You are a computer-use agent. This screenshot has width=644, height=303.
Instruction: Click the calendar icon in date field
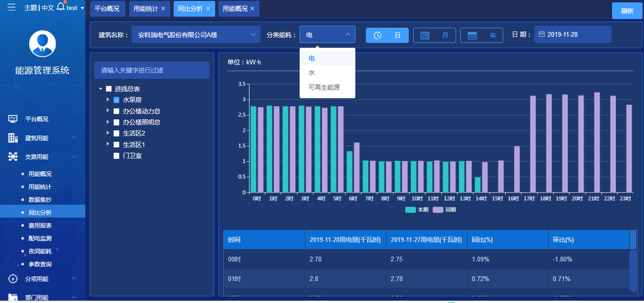coord(541,34)
